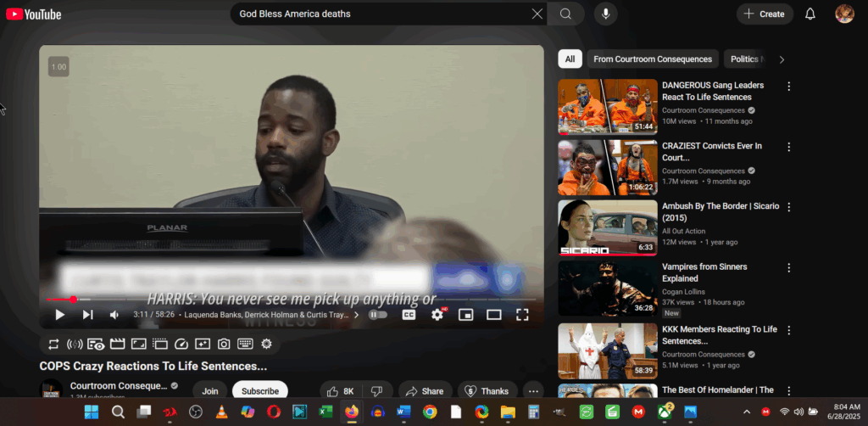Open the DANGEROUS Gang Leaders video thumbnail
The width and height of the screenshot is (868, 426).
click(608, 107)
